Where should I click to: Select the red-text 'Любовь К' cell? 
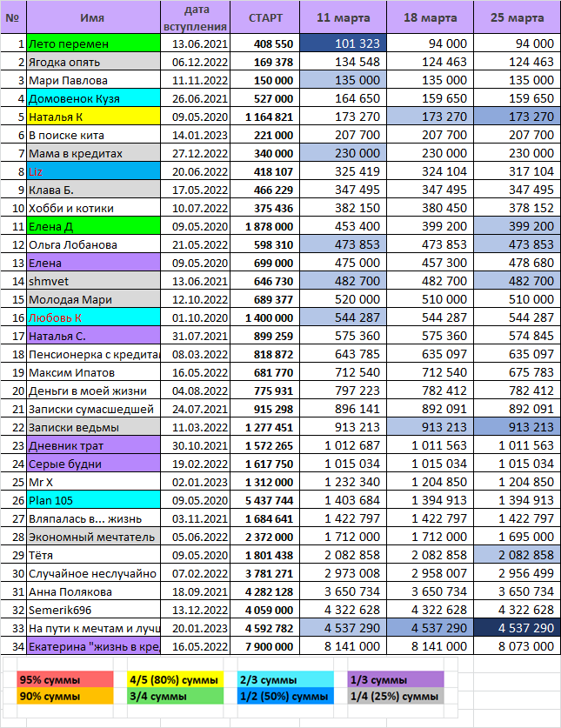point(93,317)
